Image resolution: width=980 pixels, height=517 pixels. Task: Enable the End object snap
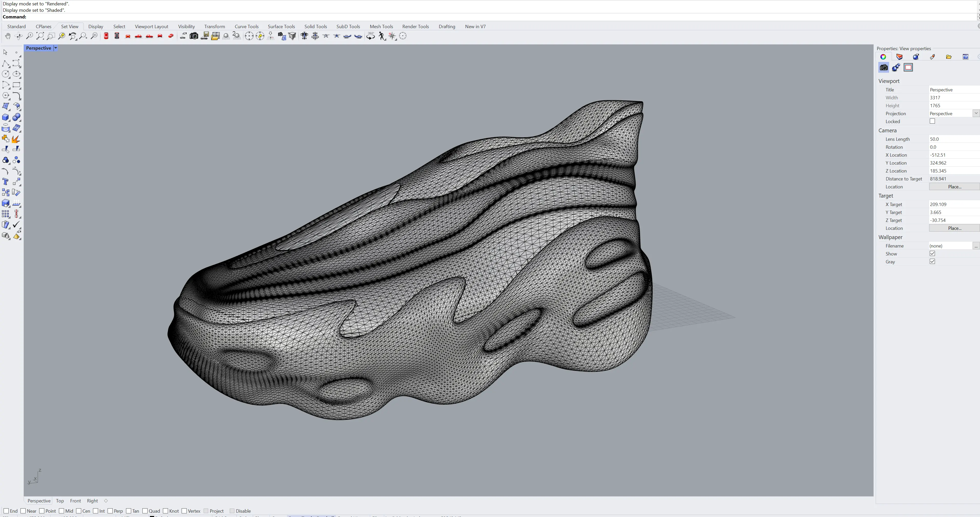click(x=6, y=511)
